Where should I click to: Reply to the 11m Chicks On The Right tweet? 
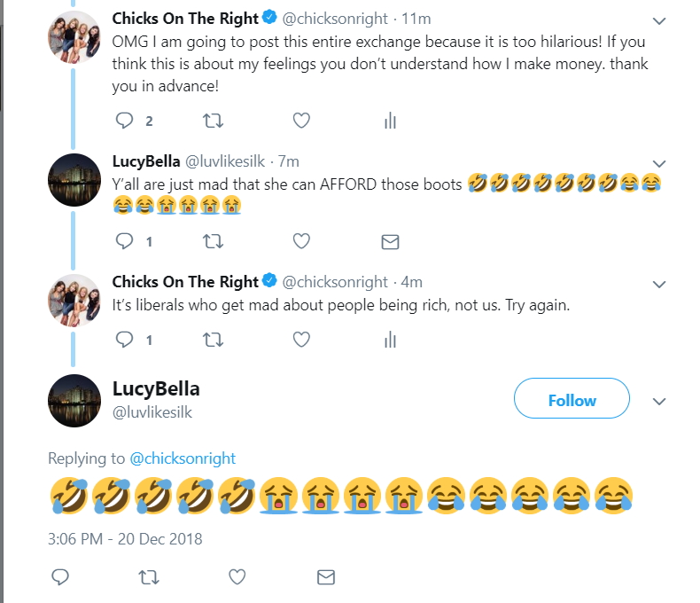pyautogui.click(x=125, y=121)
